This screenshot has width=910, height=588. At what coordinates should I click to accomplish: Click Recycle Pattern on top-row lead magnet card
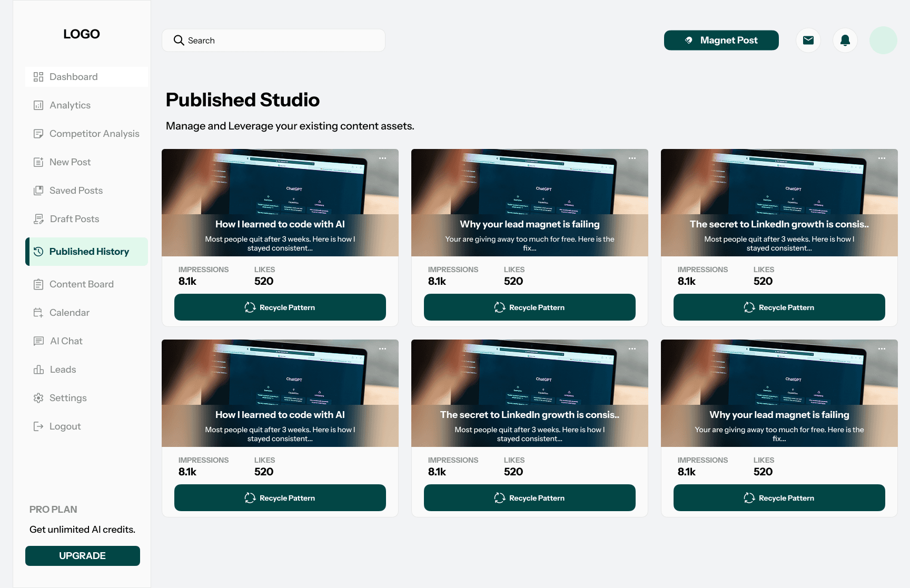pyautogui.click(x=530, y=307)
